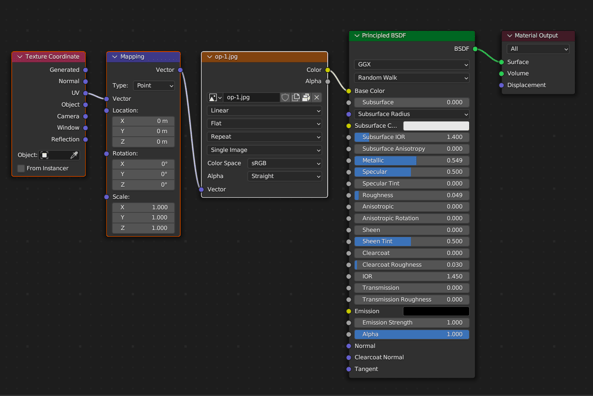Click the Emission Strength field
The width and height of the screenshot is (593, 396).
pos(412,323)
